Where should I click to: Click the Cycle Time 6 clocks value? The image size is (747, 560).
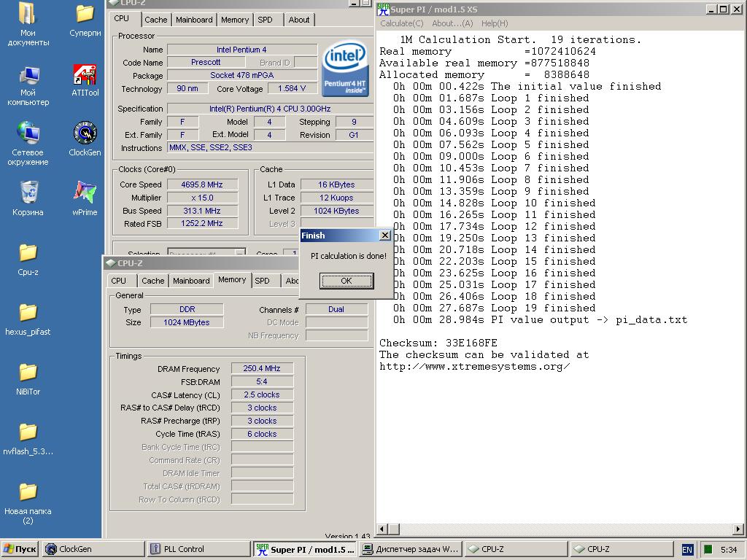coord(262,434)
